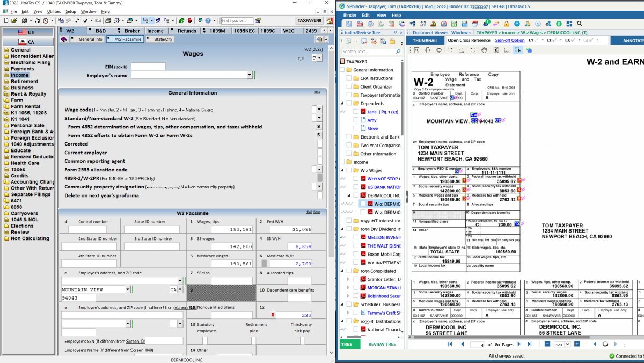Click the Sign-off Option link

click(x=510, y=40)
